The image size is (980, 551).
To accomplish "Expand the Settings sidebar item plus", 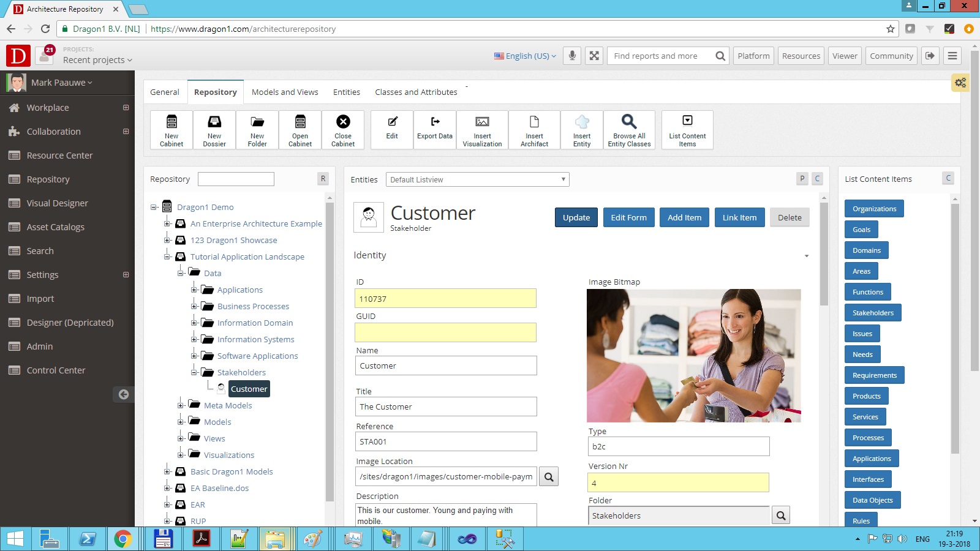I will tap(126, 275).
